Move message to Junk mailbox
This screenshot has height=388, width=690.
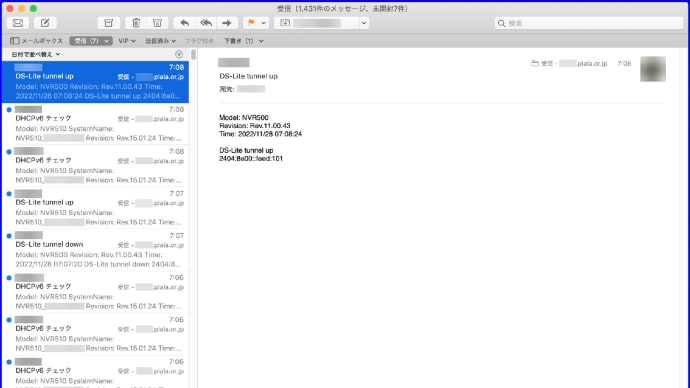pyautogui.click(x=157, y=23)
